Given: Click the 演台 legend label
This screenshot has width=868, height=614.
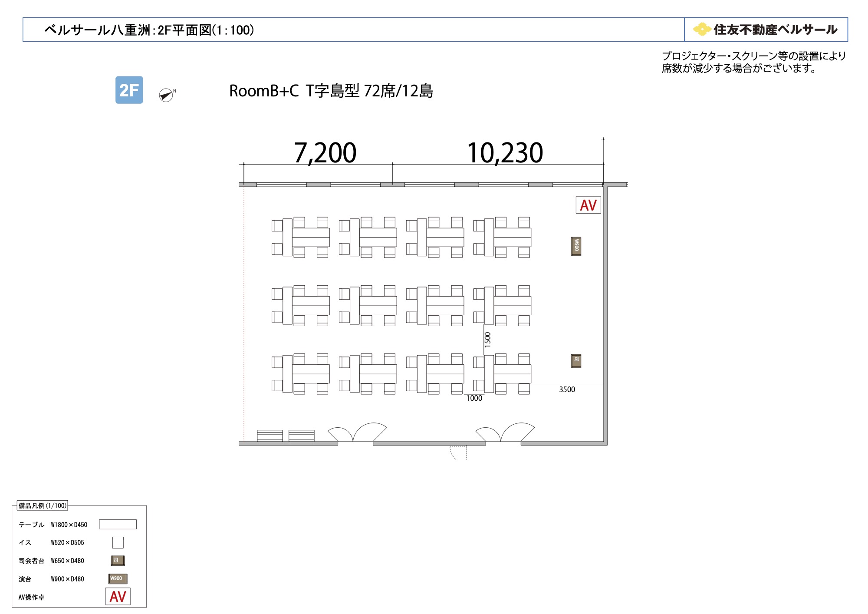Looking at the screenshot, I should 25,579.
